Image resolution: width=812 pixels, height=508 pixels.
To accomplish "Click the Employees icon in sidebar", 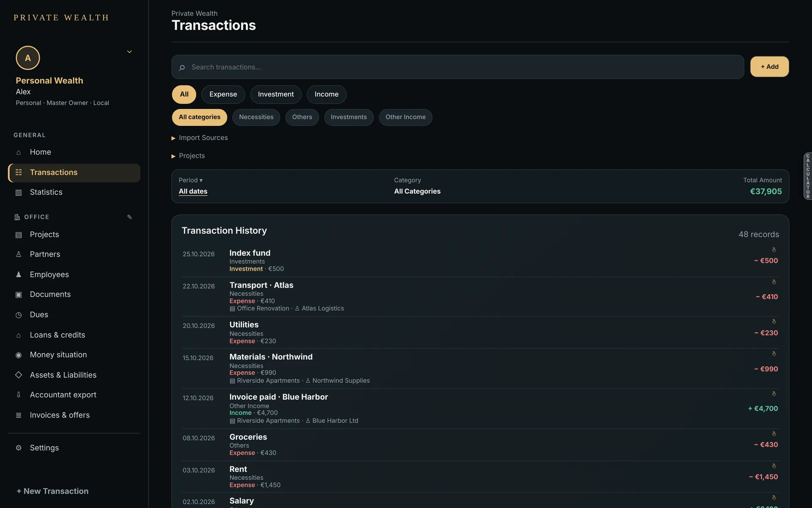I will pos(19,275).
